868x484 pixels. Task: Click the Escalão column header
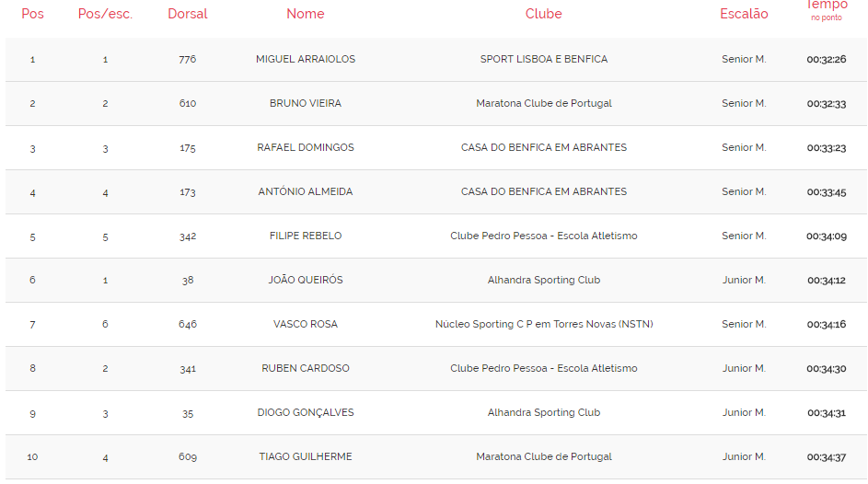[744, 14]
